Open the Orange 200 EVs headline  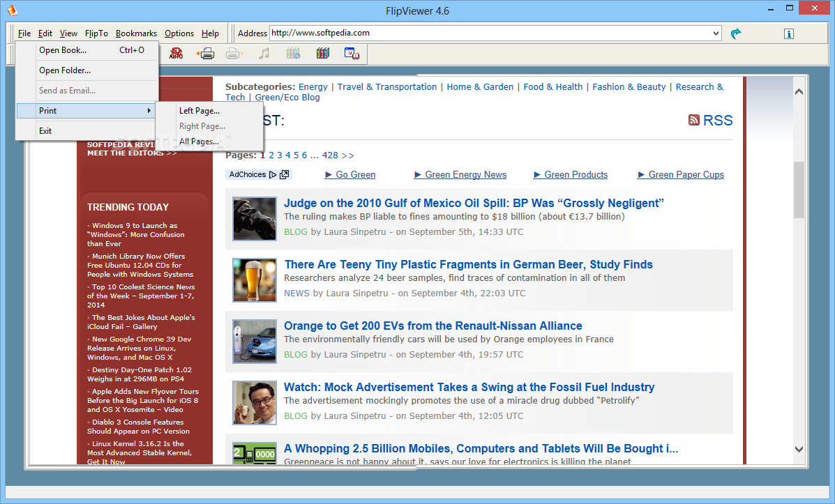click(x=433, y=326)
